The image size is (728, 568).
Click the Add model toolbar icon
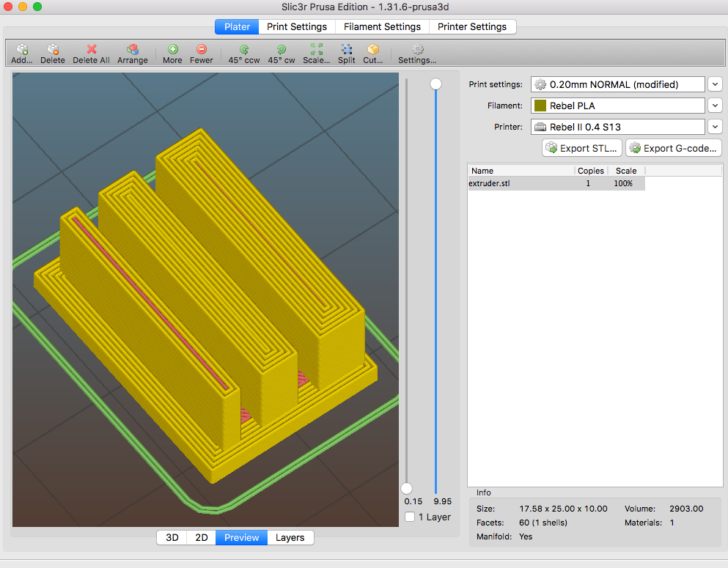point(22,54)
